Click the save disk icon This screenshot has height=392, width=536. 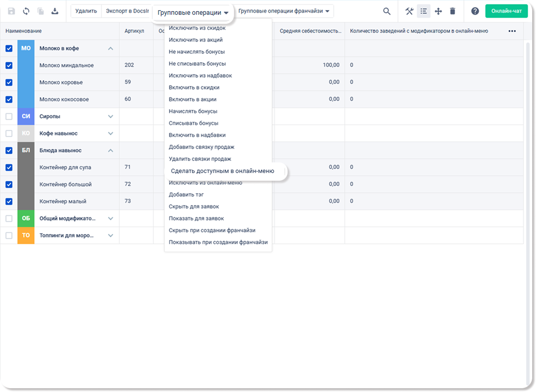point(11,11)
